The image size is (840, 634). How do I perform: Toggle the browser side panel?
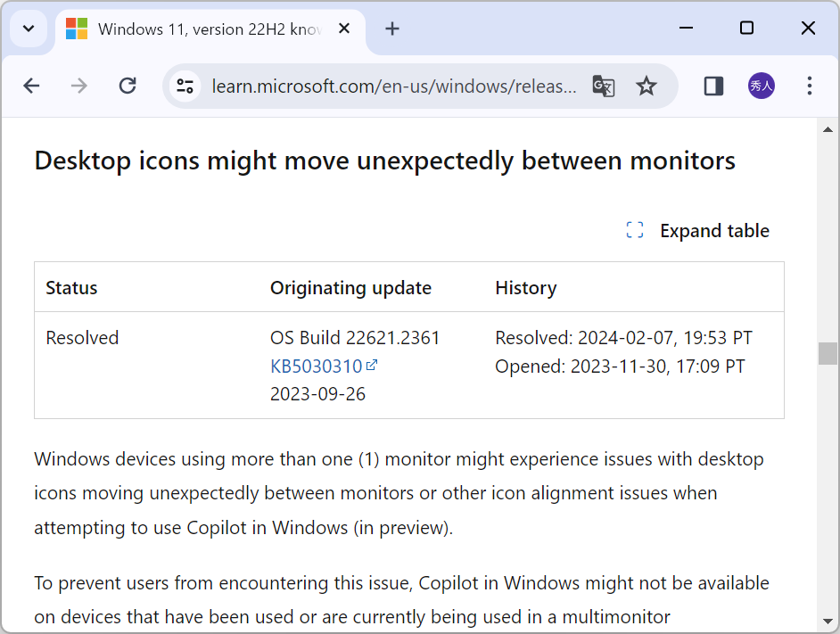pyautogui.click(x=713, y=86)
